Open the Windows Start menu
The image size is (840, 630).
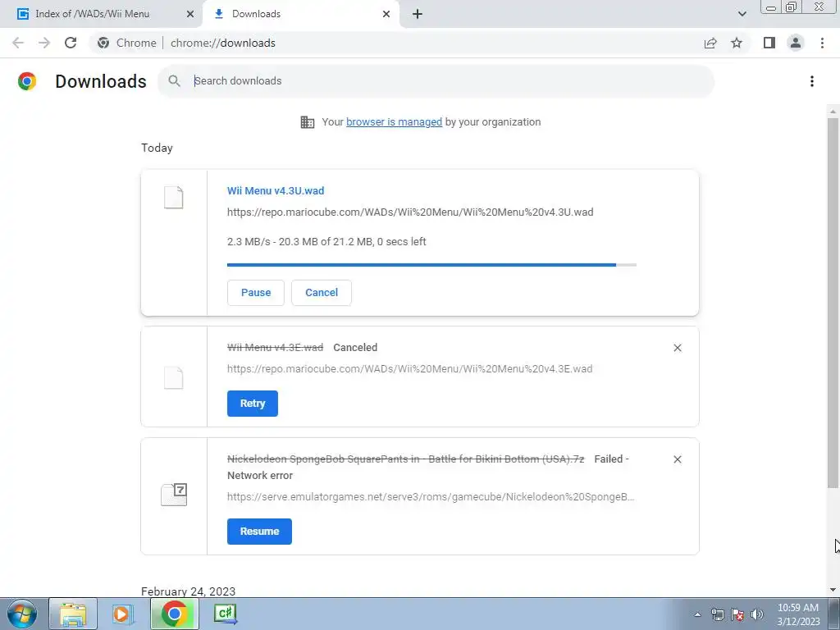[x=21, y=614]
